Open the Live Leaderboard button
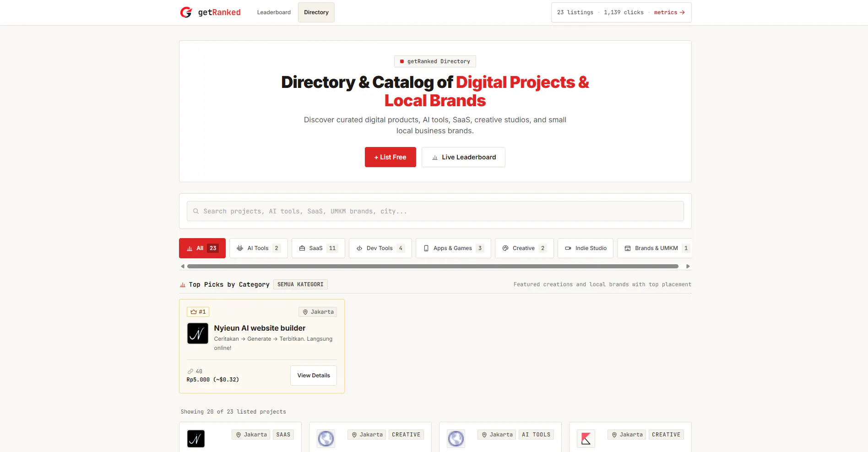Viewport: 868px width, 452px height. [x=463, y=157]
